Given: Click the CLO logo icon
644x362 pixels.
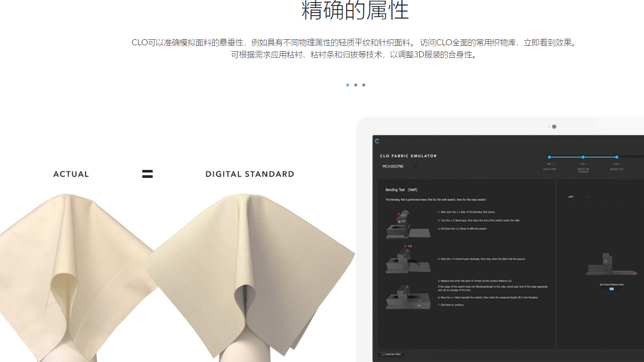Looking at the screenshot, I should pyautogui.click(x=377, y=142).
